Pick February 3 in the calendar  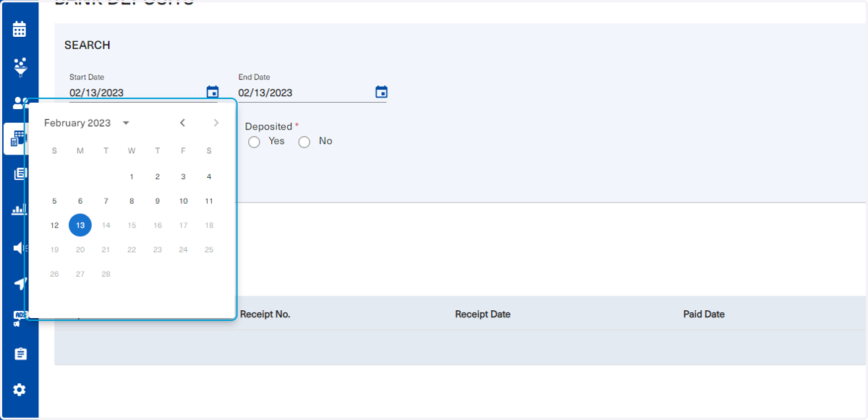click(x=183, y=177)
